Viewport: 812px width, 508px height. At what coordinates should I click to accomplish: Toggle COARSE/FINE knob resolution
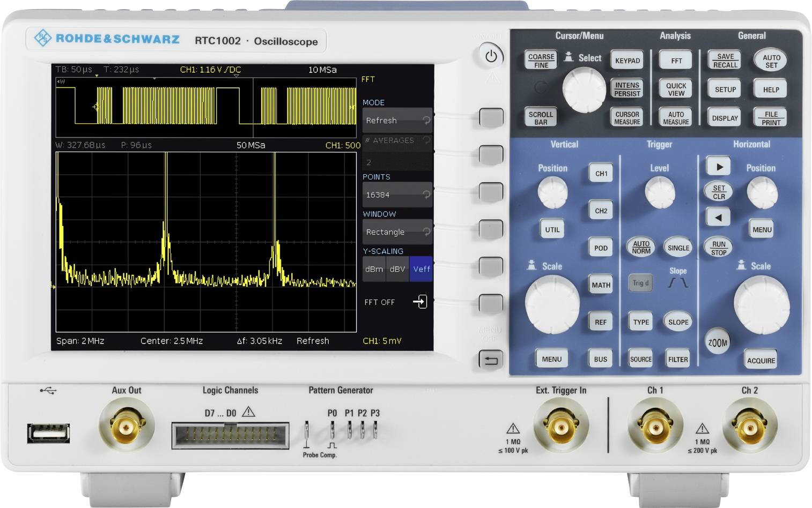click(x=540, y=60)
